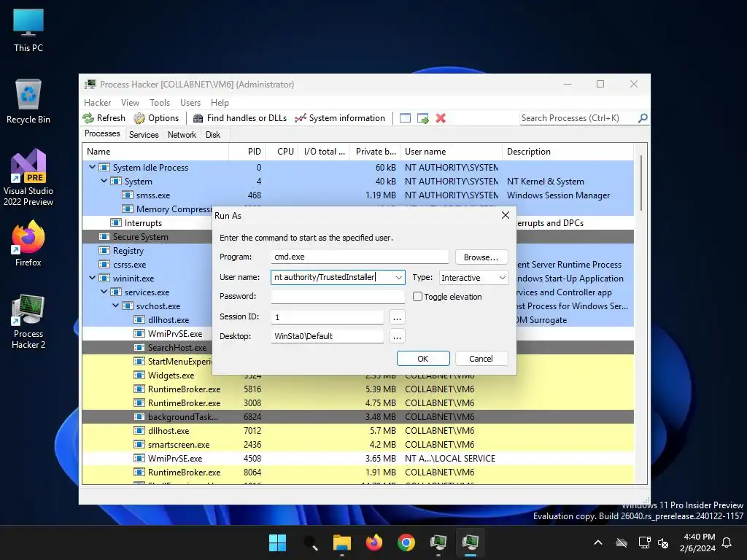747x560 pixels.
Task: Switch to the Disk tab
Action: pos(213,135)
